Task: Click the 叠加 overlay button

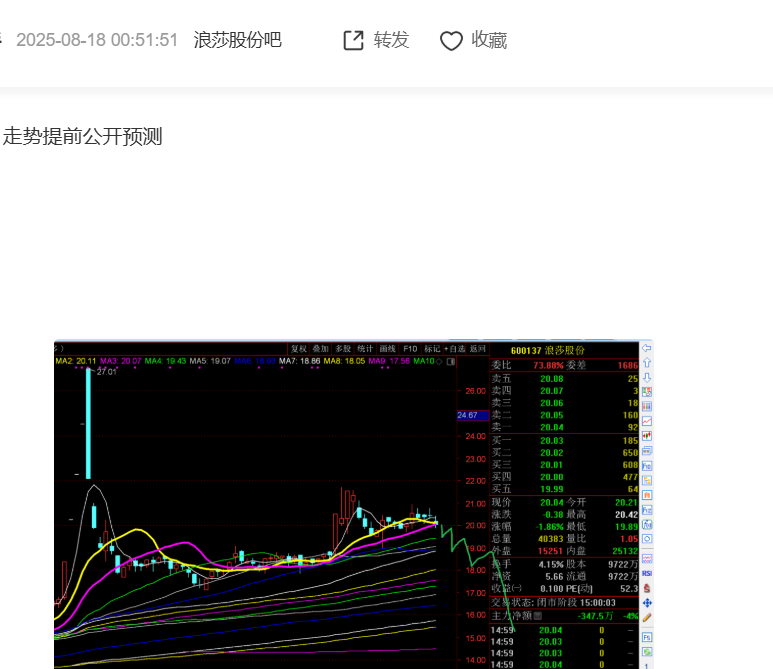Action: tap(320, 349)
